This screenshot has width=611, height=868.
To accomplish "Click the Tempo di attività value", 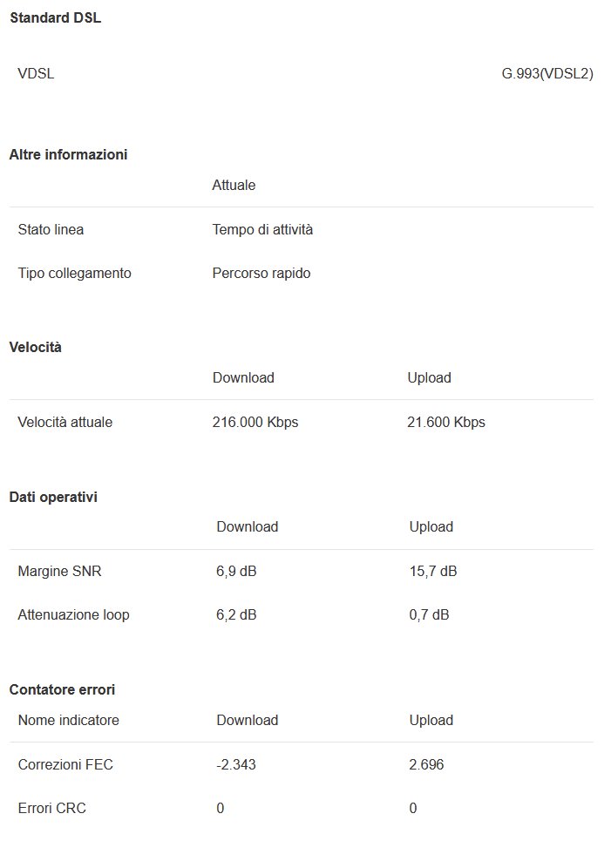I will coord(262,230).
